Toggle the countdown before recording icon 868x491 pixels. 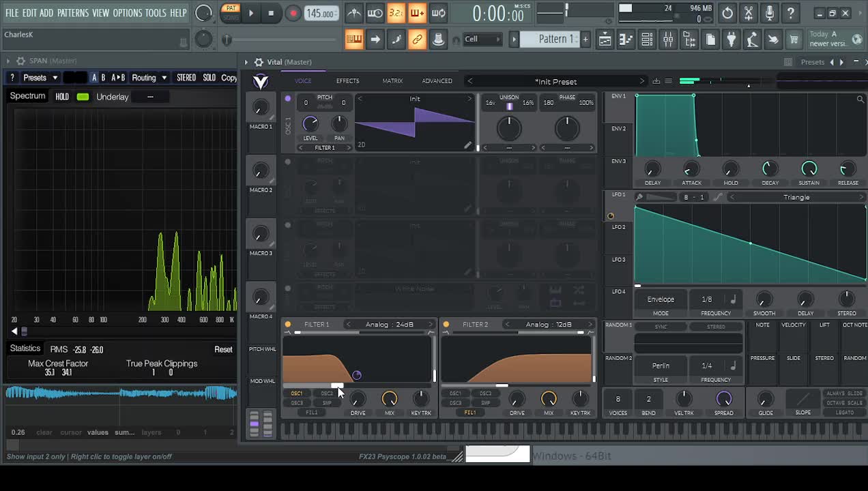(x=396, y=13)
